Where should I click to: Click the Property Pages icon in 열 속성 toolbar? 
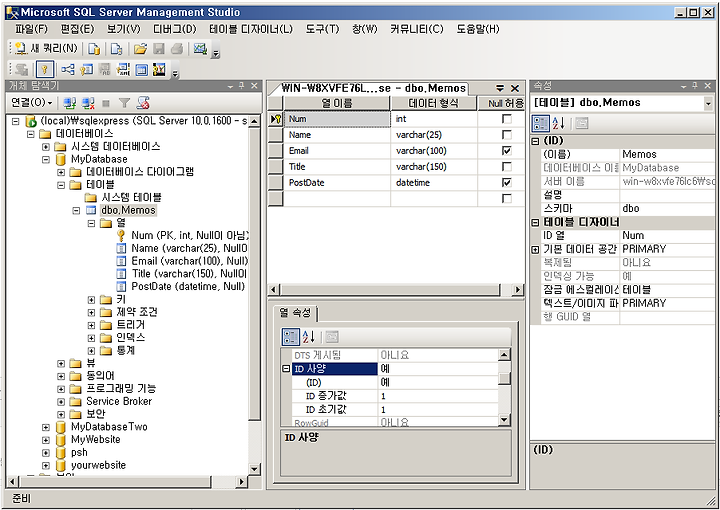pos(332,337)
